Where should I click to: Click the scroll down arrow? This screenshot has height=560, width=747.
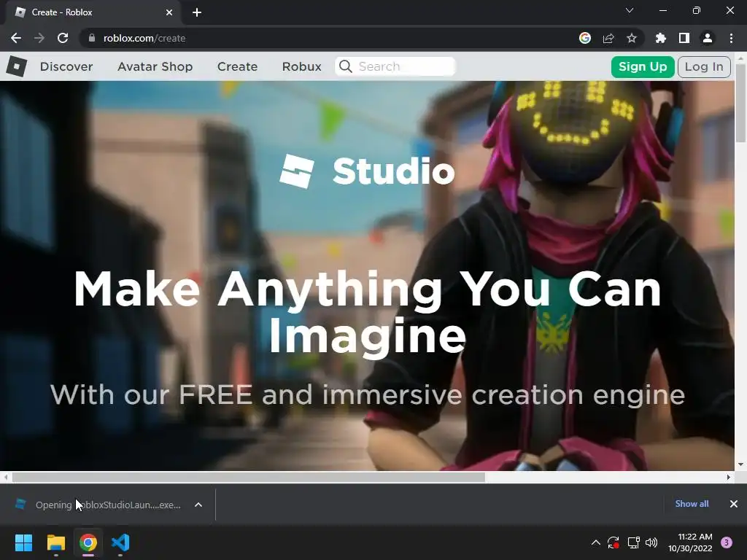[740, 464]
